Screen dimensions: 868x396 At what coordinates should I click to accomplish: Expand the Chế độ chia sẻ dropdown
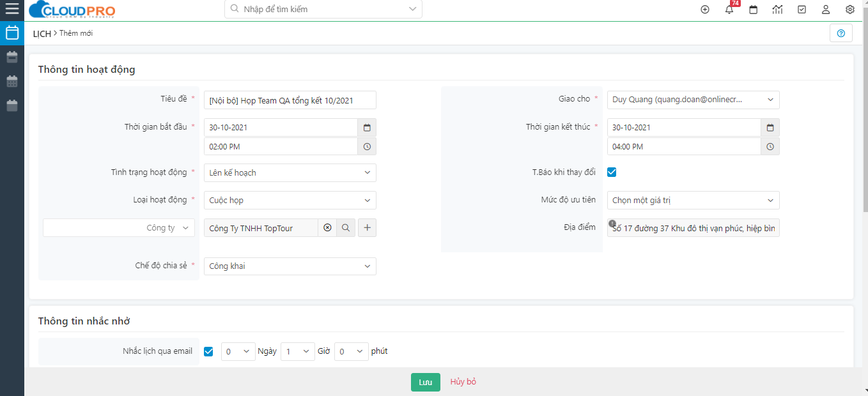(x=290, y=266)
